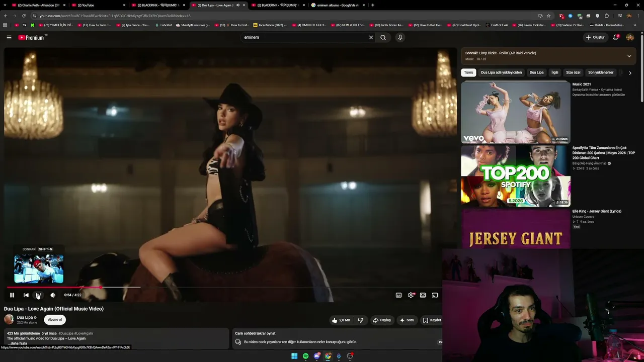The width and height of the screenshot is (644, 362).
Task: Open the Jersey Giant video thumbnail
Action: [x=516, y=229]
